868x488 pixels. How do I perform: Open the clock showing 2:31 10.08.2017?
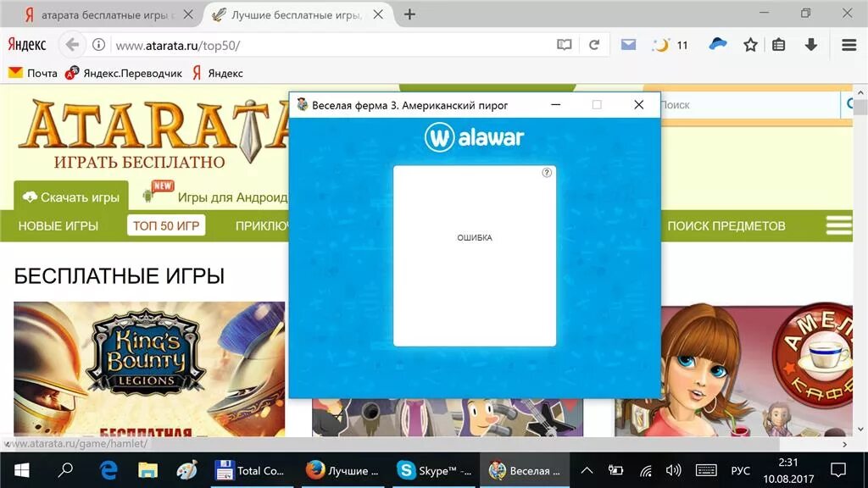(x=788, y=470)
